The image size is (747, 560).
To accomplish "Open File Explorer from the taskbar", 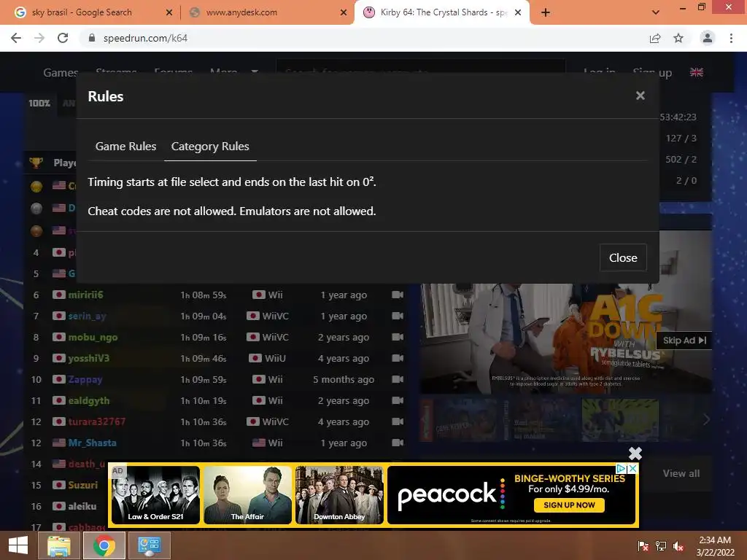I will tap(59, 545).
